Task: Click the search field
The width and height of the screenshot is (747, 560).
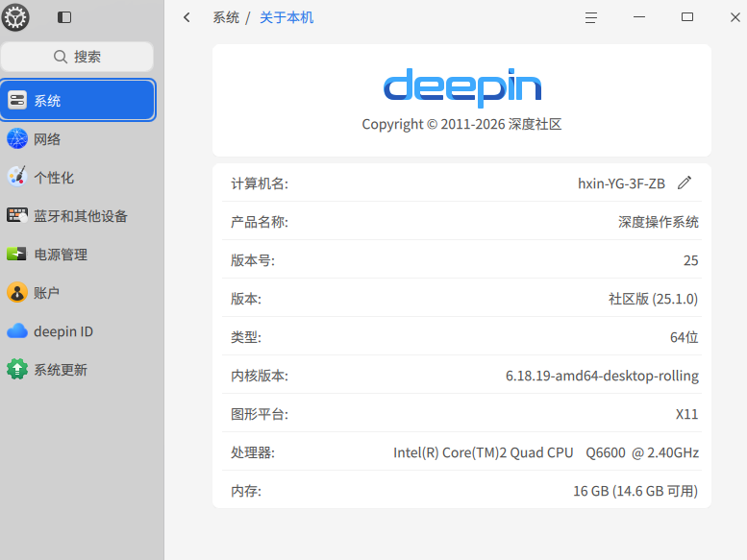Action: [x=77, y=57]
